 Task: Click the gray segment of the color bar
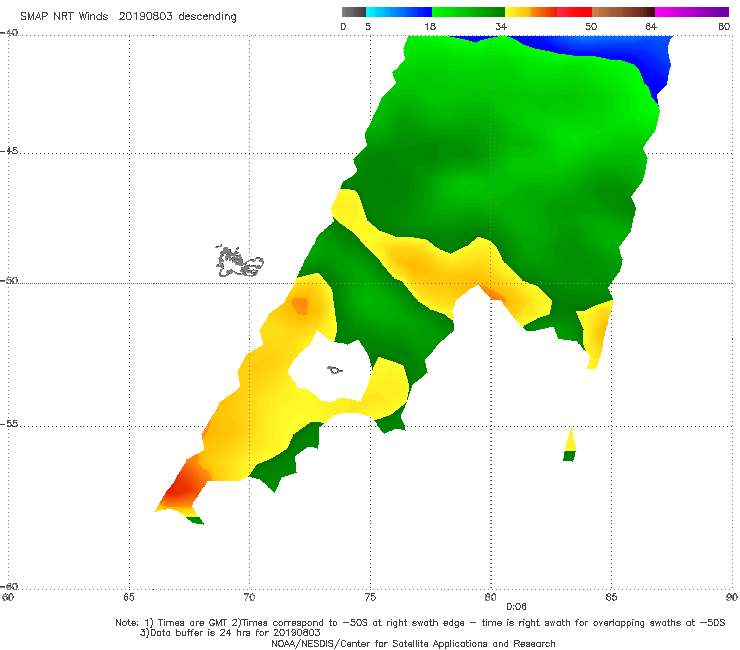[x=354, y=12]
